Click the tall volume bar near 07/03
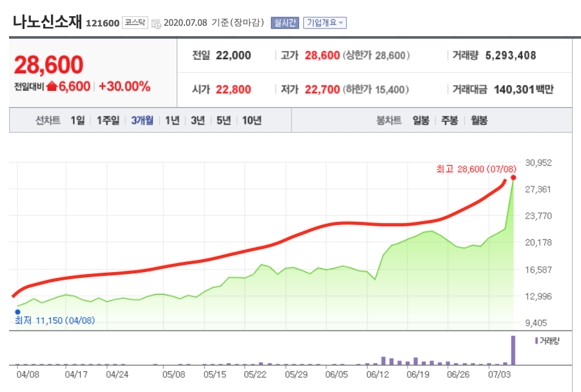The height and width of the screenshot is (392, 581). (x=513, y=350)
